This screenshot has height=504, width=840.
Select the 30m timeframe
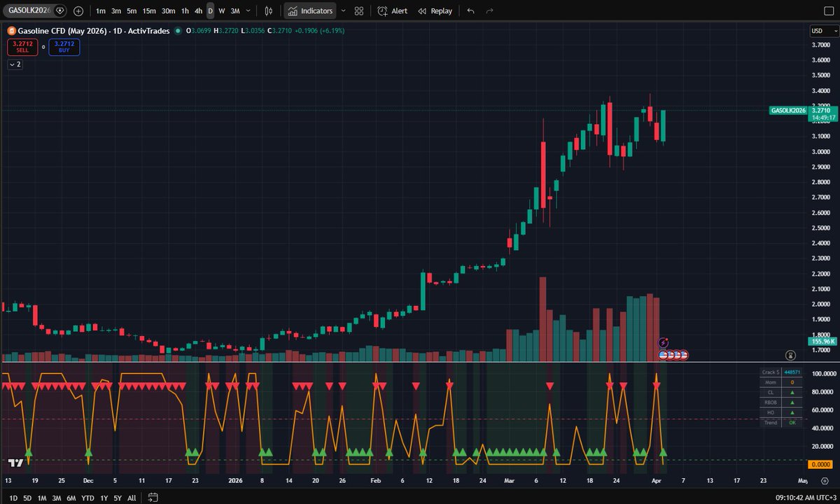[169, 11]
